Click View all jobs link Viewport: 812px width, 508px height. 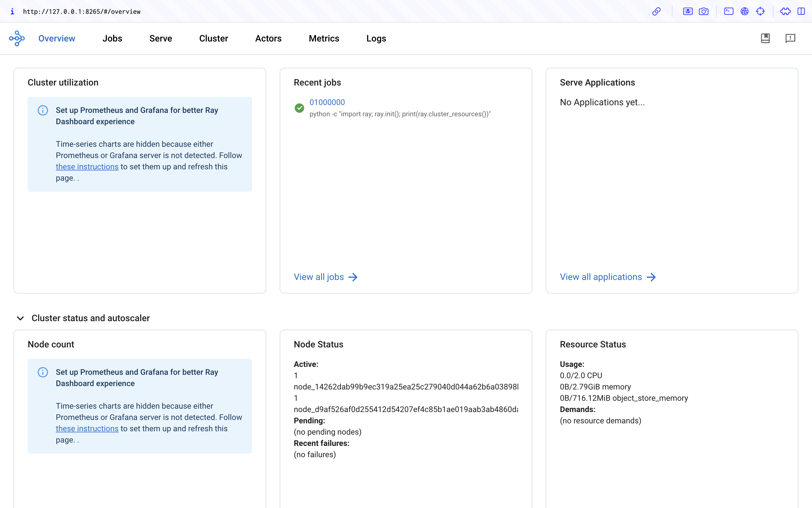319,277
